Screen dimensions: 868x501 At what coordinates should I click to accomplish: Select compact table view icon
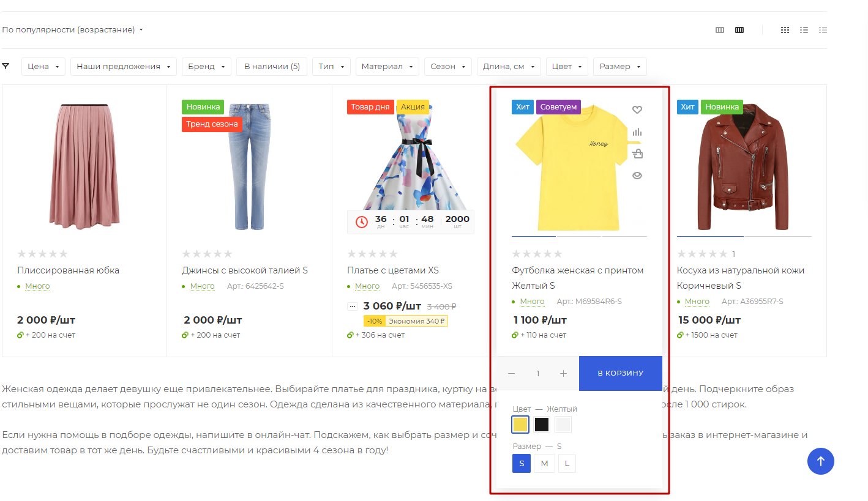823,30
